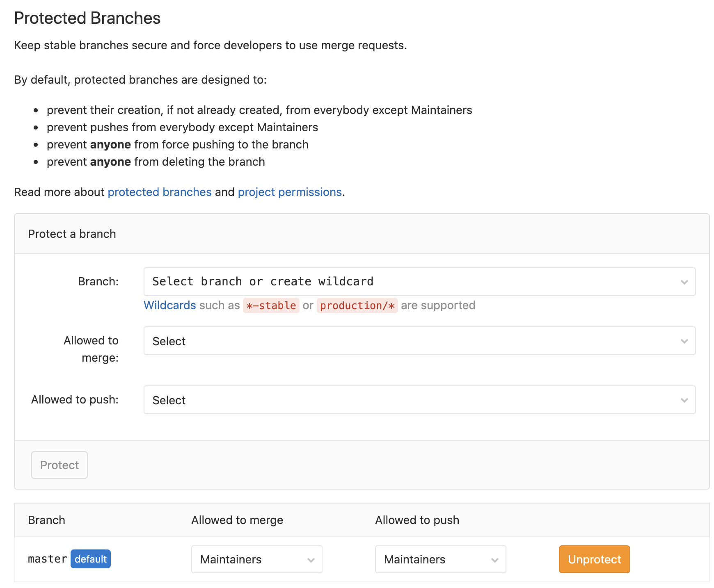The width and height of the screenshot is (714, 588).
Task: Open the form's Allowed to push Select dropdown
Action: [x=419, y=400]
